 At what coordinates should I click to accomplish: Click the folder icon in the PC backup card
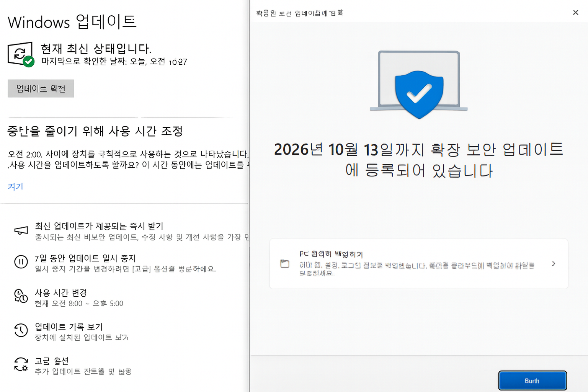285,263
